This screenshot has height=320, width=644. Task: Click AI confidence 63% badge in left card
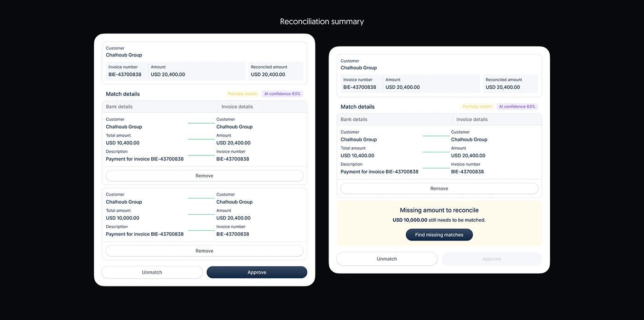[282, 94]
